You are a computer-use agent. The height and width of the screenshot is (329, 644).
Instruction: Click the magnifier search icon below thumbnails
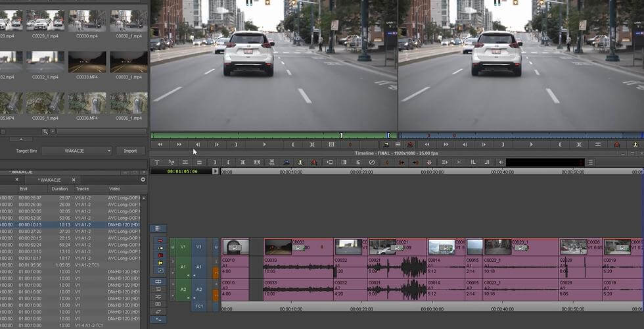[x=45, y=132]
